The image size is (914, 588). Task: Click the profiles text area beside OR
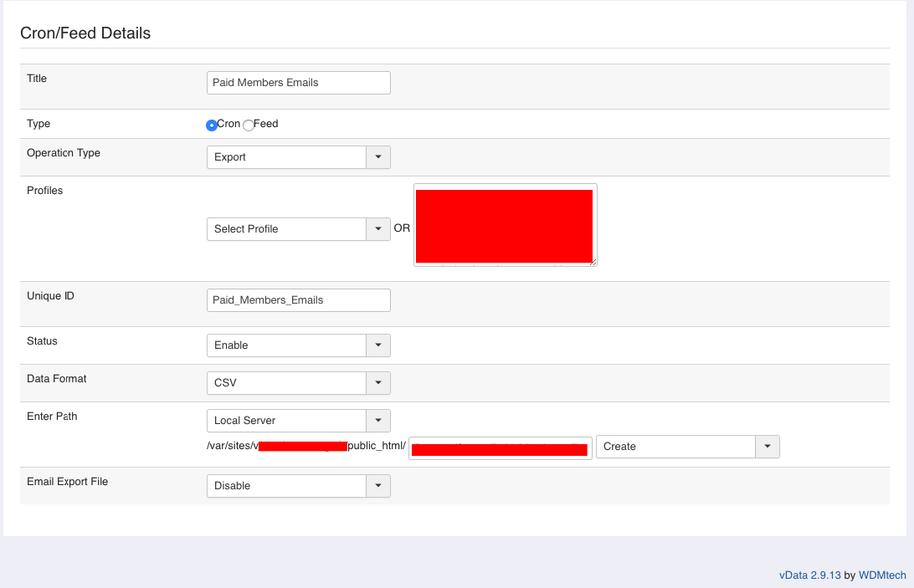tap(506, 225)
